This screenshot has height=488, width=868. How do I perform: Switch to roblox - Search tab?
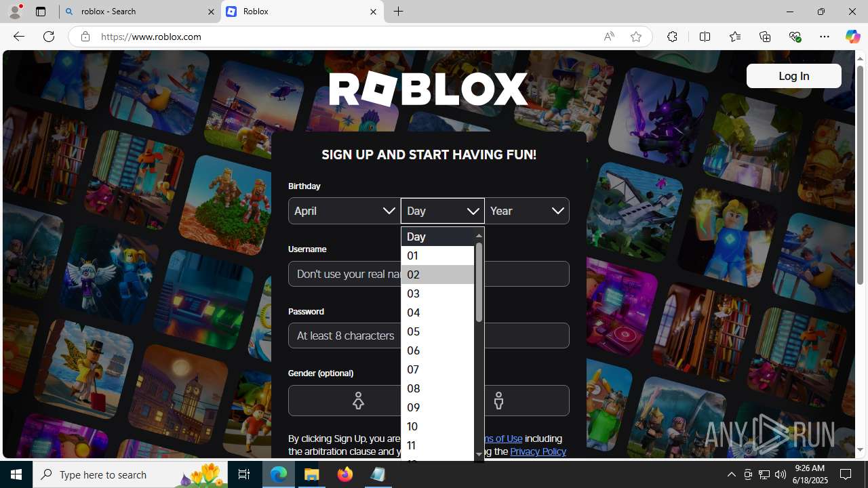(140, 12)
